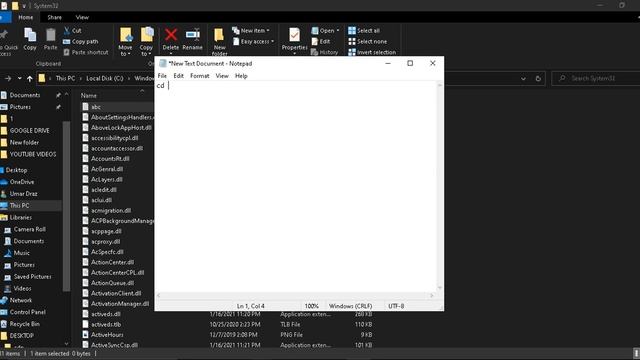Select Cut in the Clipboard group

tap(73, 31)
